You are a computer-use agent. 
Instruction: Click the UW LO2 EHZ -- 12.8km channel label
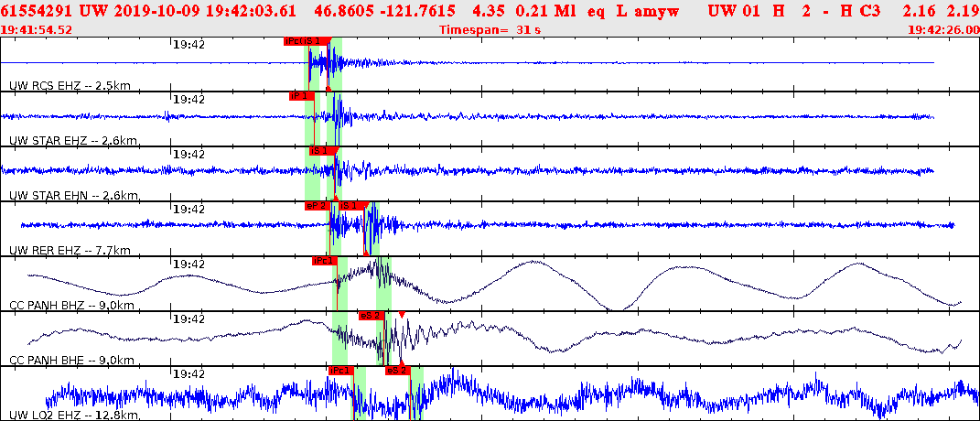(74, 416)
